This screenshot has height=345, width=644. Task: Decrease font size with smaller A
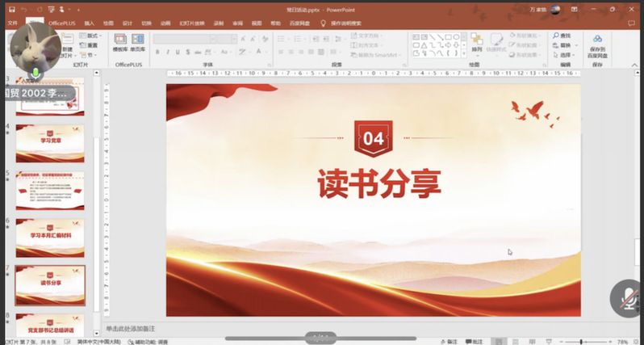point(253,39)
